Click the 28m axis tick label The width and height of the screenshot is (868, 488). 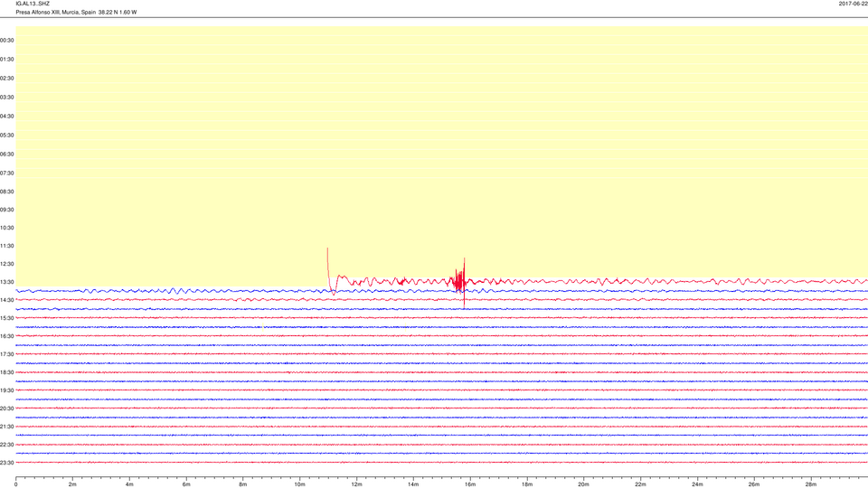pyautogui.click(x=811, y=484)
